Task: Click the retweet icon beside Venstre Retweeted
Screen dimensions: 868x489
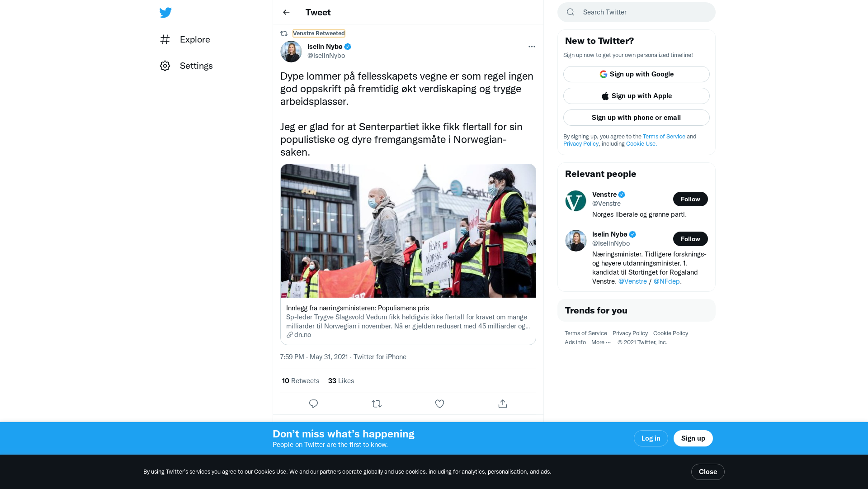Action: (x=284, y=33)
